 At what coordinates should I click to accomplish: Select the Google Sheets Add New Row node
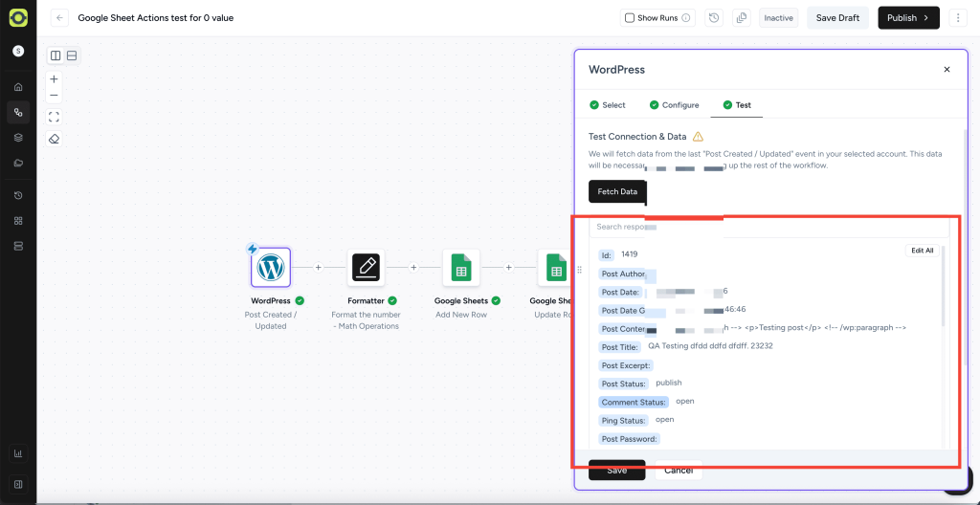pyautogui.click(x=461, y=268)
